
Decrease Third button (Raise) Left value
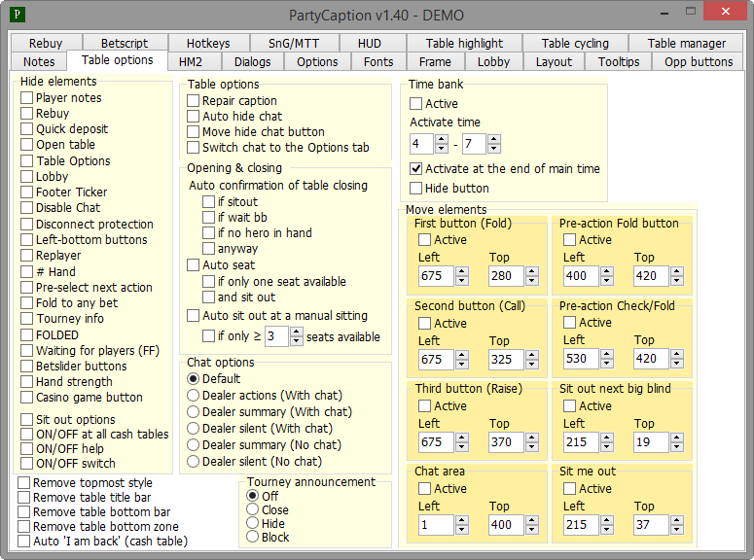click(x=461, y=447)
